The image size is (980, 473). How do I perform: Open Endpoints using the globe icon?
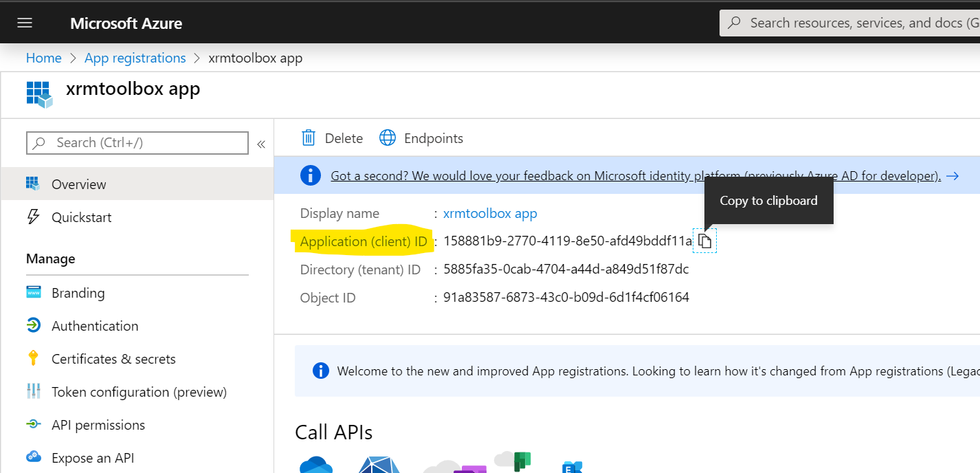coord(388,137)
